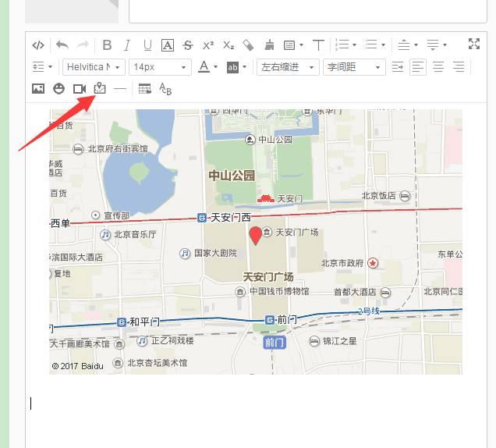Toggle subscript formatting

(x=229, y=45)
